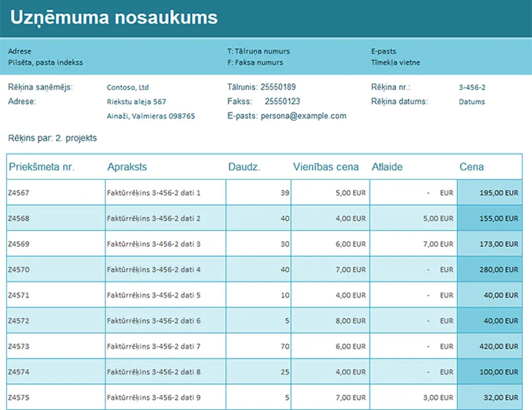The width and height of the screenshot is (532, 410).
Task: Select the Atlaide column header
Action: (387, 167)
